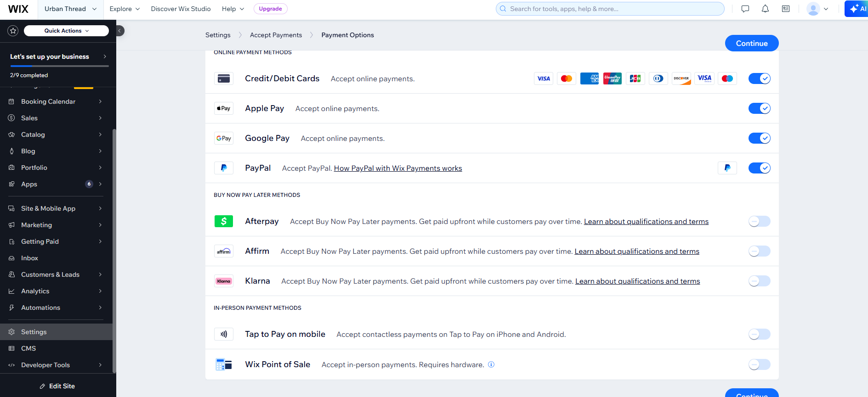The width and height of the screenshot is (868, 397).
Task: Switch off the Google Pay toggle
Action: 760,138
